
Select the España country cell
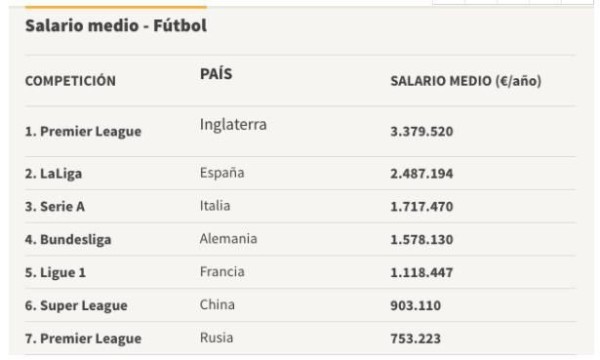point(222,173)
